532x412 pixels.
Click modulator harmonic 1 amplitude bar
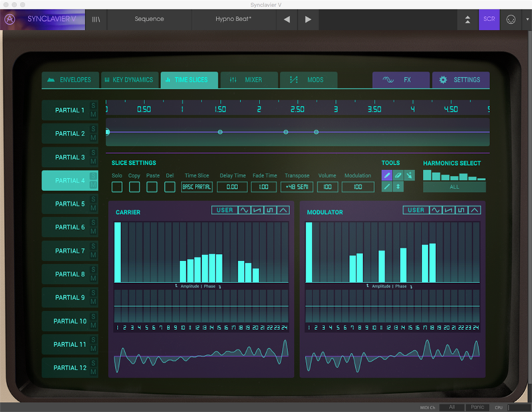point(309,253)
